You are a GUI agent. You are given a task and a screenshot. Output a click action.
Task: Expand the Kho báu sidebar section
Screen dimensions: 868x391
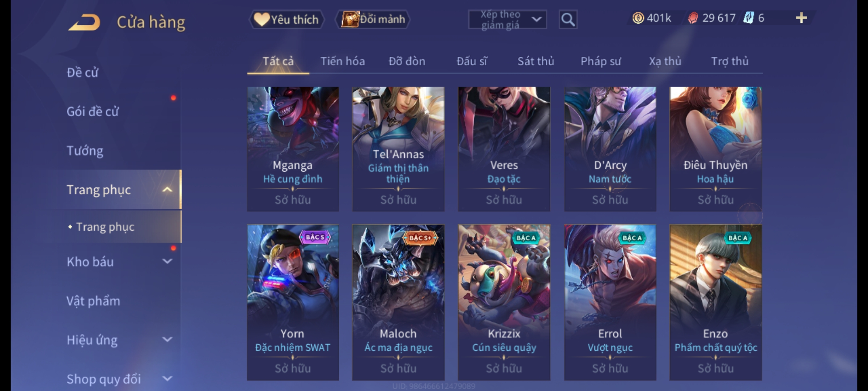tap(167, 261)
